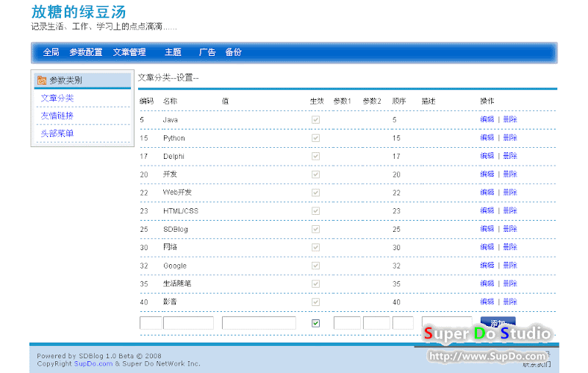Viewport: 588px width, 373px height.
Task: Click the Python name cell
Action: pos(174,138)
